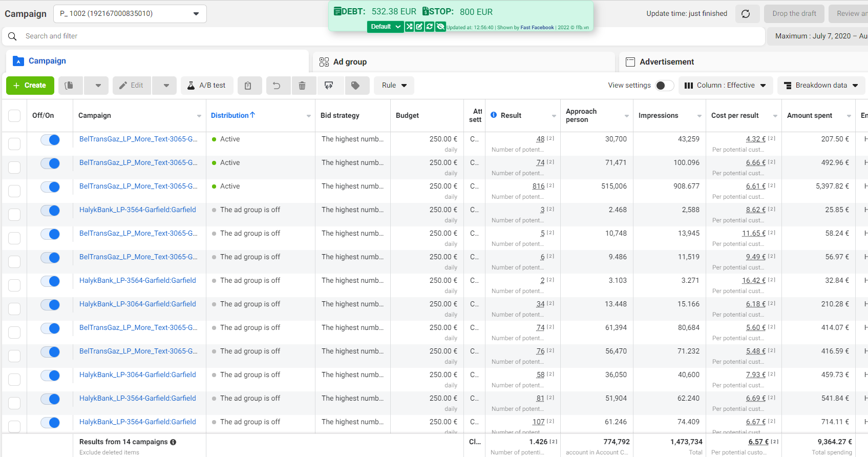Click the 816 result link

click(539, 186)
